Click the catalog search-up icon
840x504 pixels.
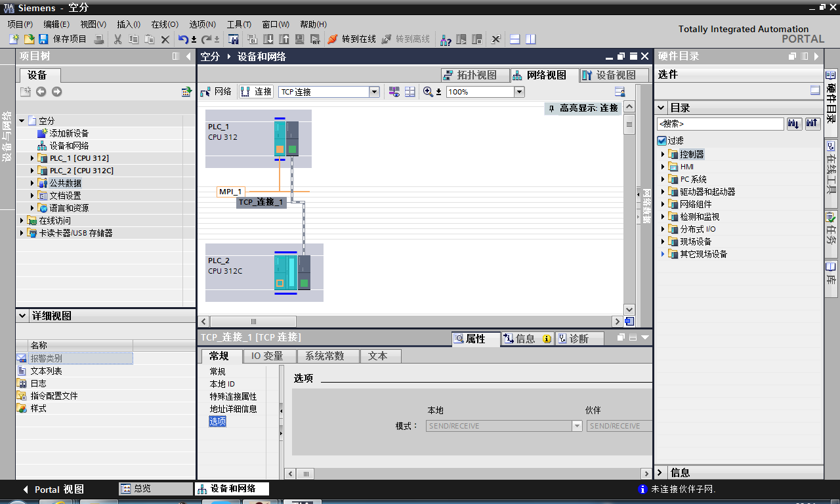pos(812,123)
